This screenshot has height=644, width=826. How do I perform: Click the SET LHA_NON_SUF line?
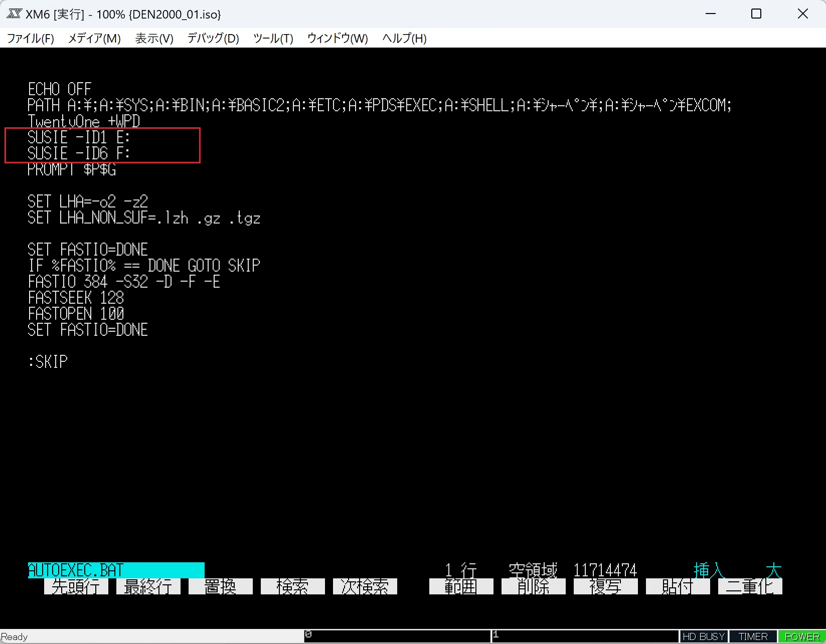[x=144, y=218]
